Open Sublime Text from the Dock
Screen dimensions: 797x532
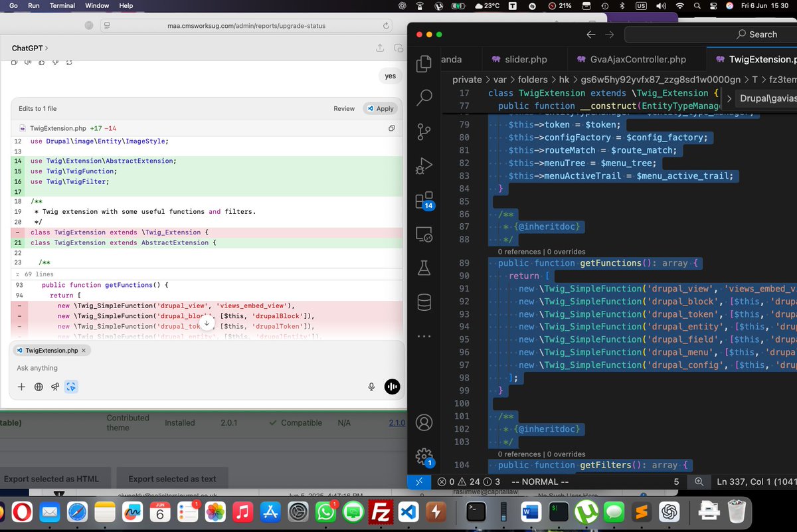click(x=640, y=512)
